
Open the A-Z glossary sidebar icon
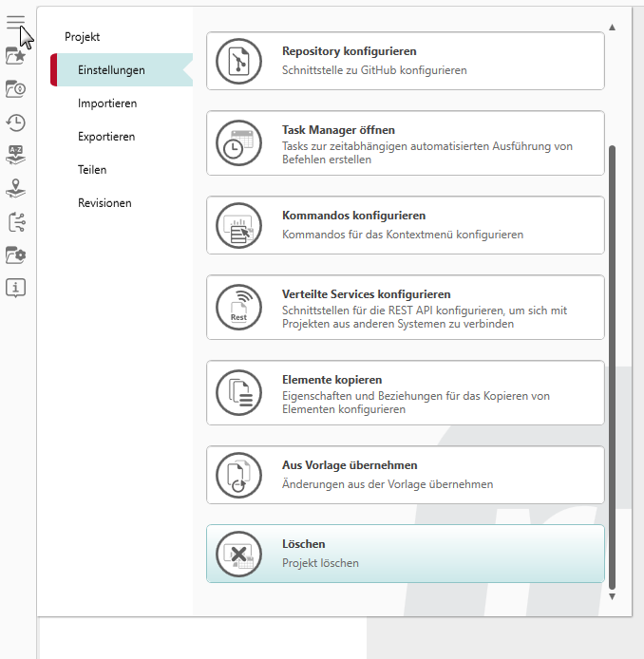15,155
